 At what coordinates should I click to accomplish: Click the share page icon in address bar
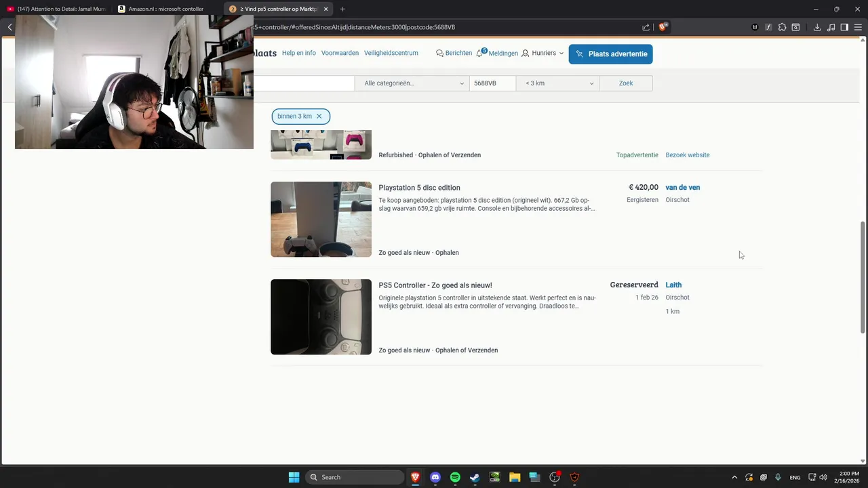click(x=646, y=27)
